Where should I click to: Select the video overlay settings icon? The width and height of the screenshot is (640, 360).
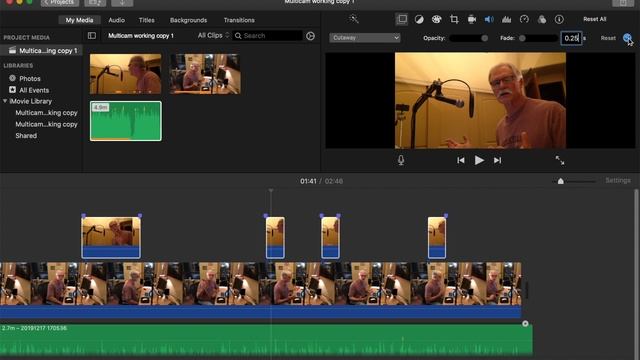click(402, 19)
